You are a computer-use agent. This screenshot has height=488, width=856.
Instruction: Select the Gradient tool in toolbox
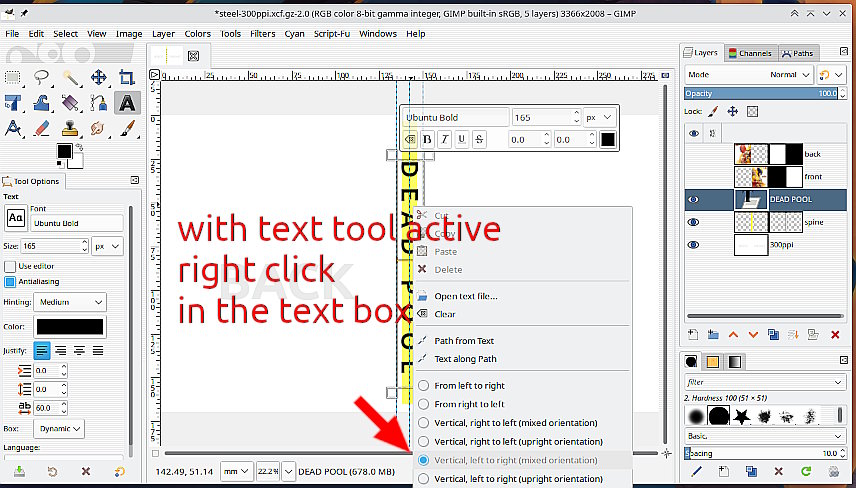click(x=70, y=103)
